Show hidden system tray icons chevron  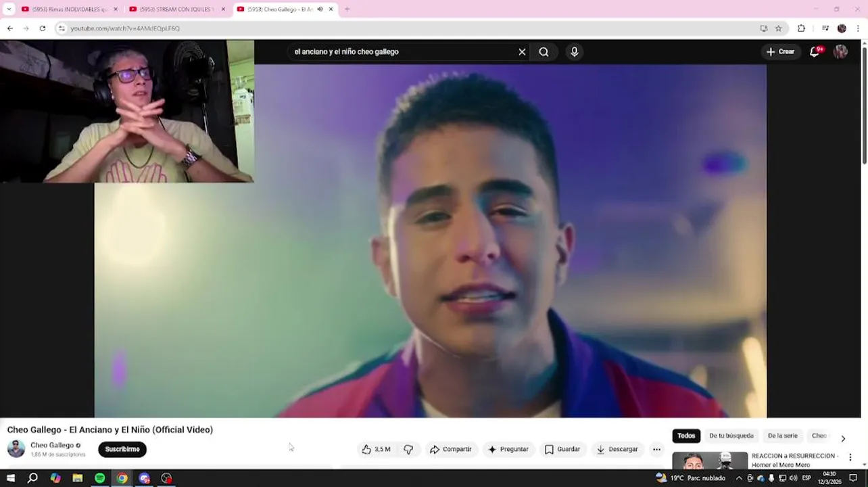[738, 478]
